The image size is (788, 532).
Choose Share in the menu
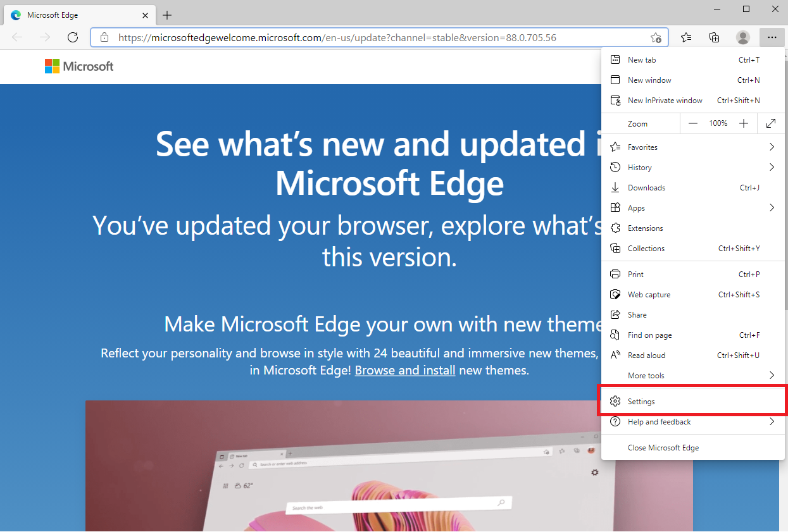[x=692, y=315]
